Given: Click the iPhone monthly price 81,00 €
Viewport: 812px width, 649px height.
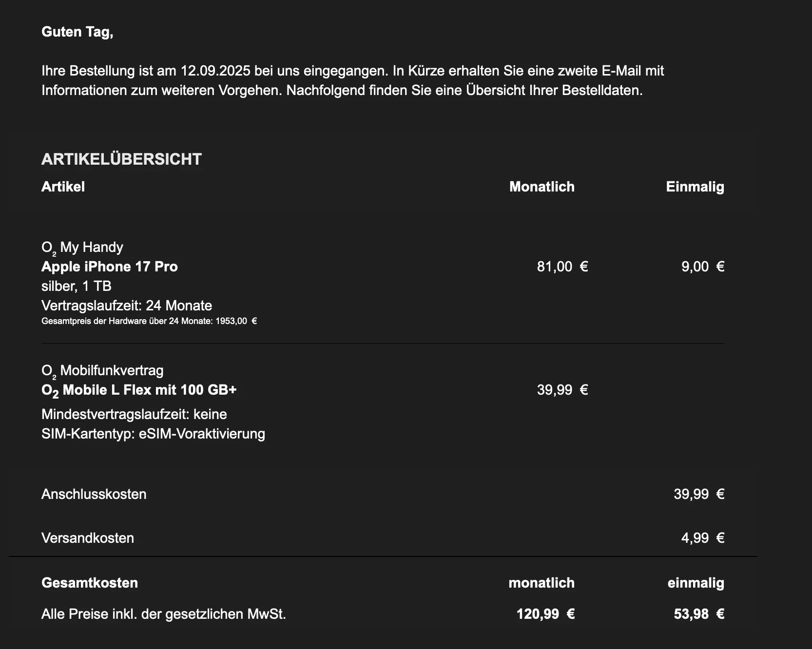Looking at the screenshot, I should click(x=562, y=267).
